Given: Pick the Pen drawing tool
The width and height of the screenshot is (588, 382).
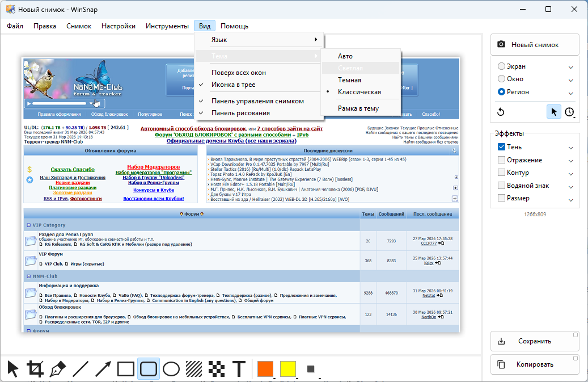Looking at the screenshot, I should pyautogui.click(x=58, y=369).
